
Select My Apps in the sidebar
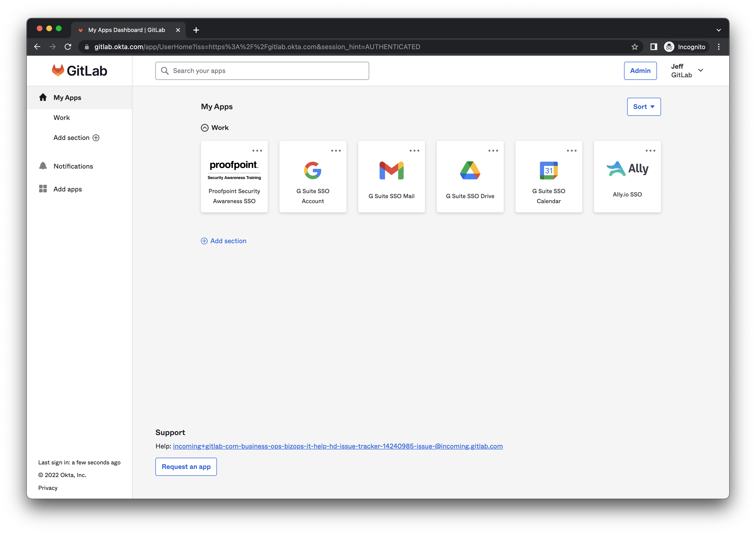coord(67,98)
